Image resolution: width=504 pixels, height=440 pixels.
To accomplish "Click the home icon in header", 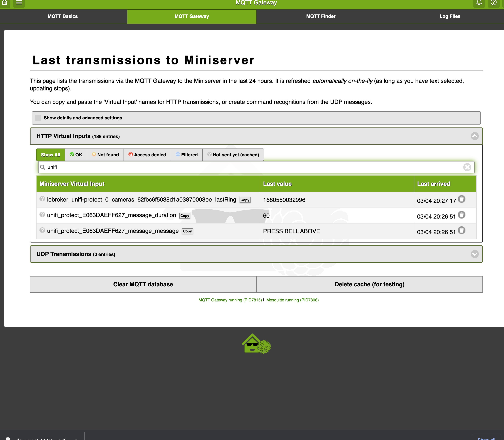I will (x=5, y=3).
